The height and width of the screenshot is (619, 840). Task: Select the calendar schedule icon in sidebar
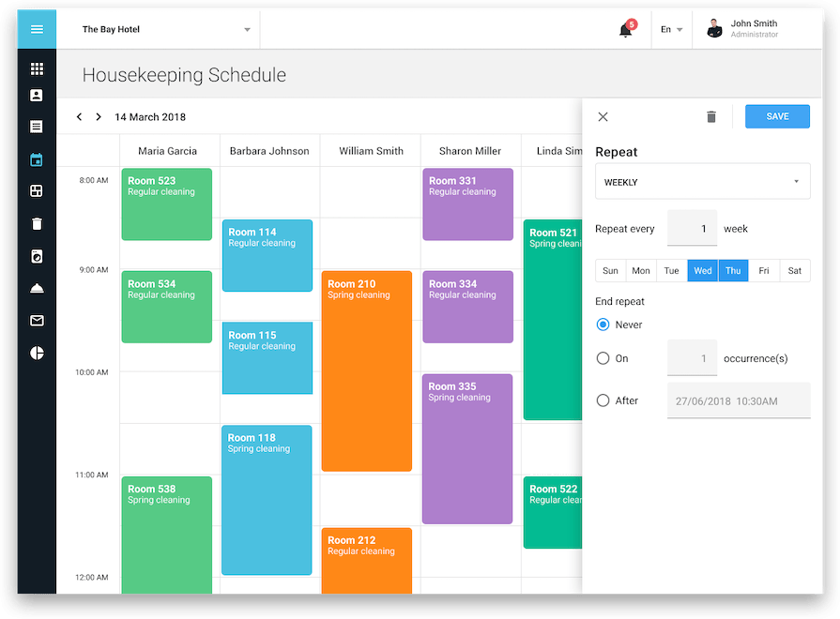point(36,159)
